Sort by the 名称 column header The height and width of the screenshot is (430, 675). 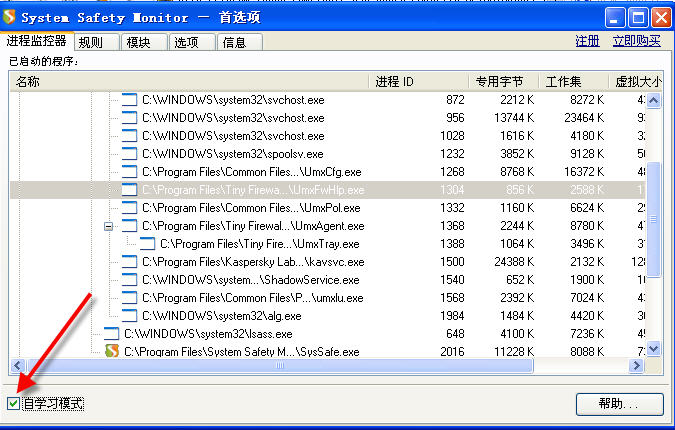click(x=189, y=81)
